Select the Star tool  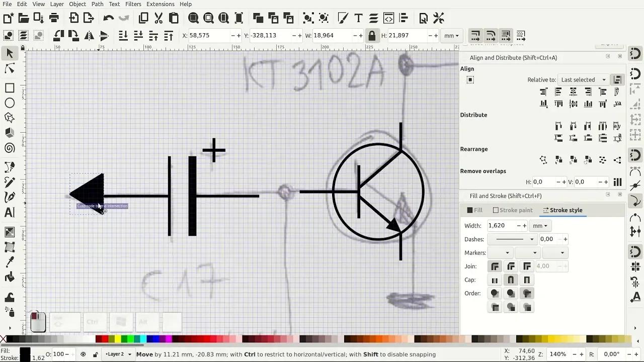point(9,118)
